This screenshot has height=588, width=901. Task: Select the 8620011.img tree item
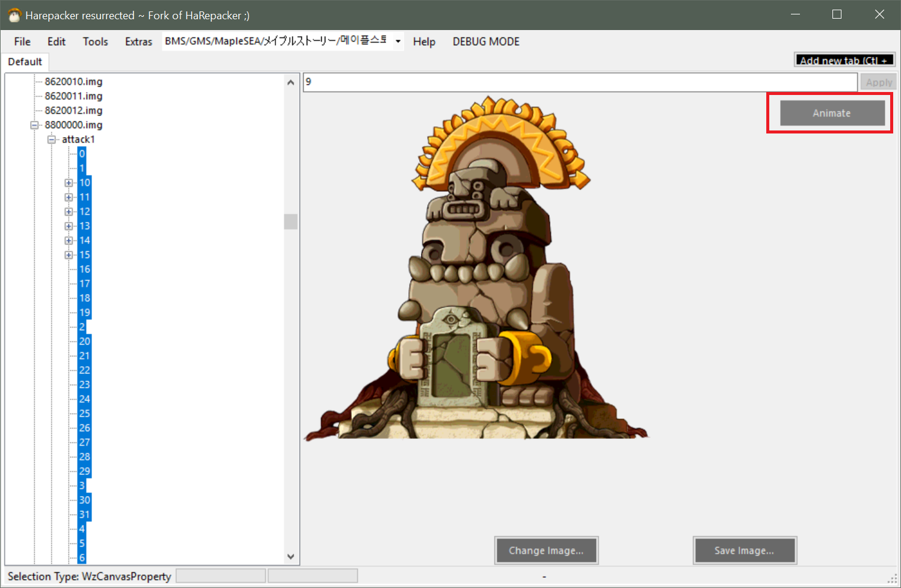pyautogui.click(x=73, y=96)
